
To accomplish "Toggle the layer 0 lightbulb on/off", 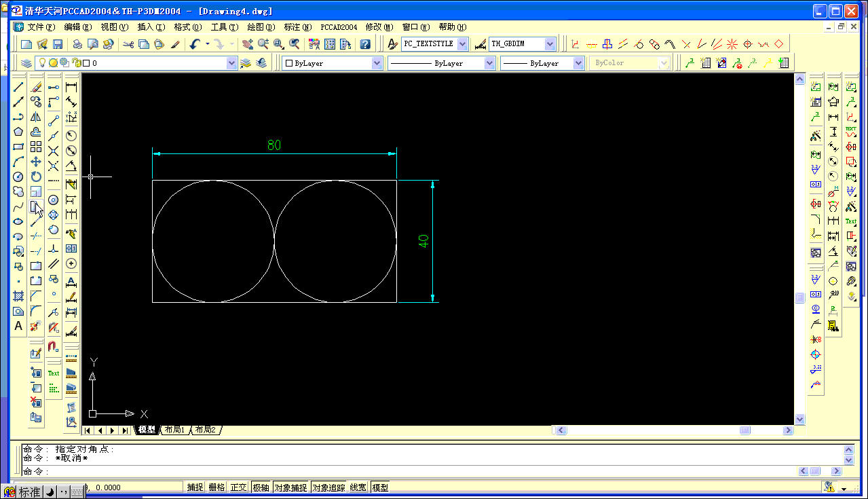I will [x=42, y=62].
